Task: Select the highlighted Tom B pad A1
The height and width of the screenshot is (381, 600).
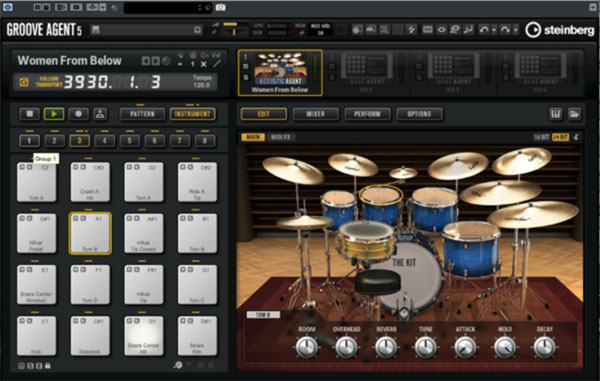Action: point(90,233)
